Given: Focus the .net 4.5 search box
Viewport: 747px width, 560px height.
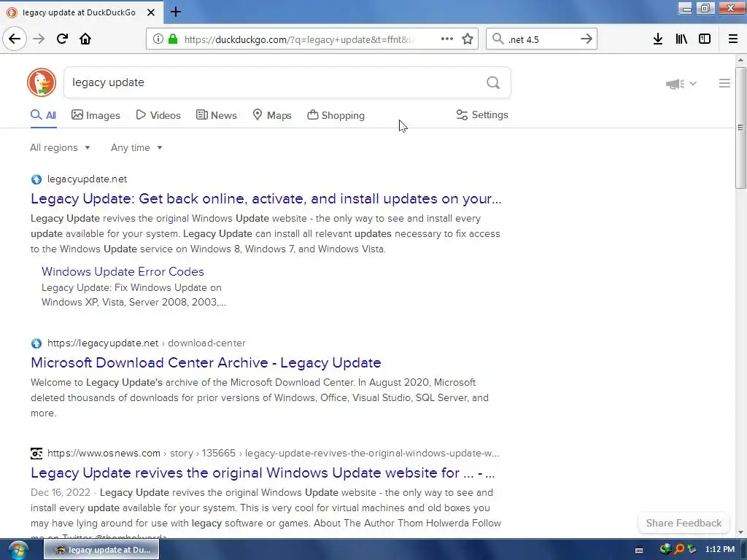Looking at the screenshot, I should [542, 39].
